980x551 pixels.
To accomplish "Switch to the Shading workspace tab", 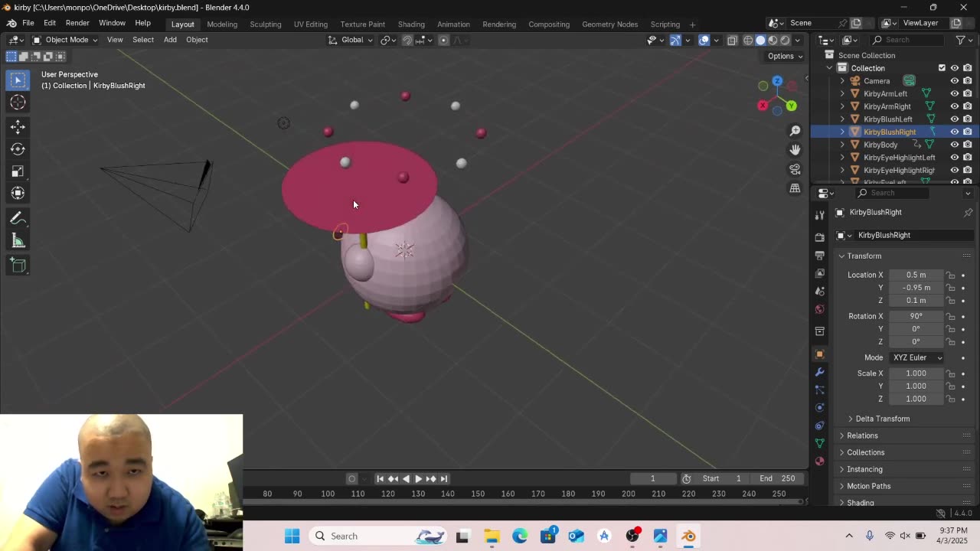I will 411,24.
